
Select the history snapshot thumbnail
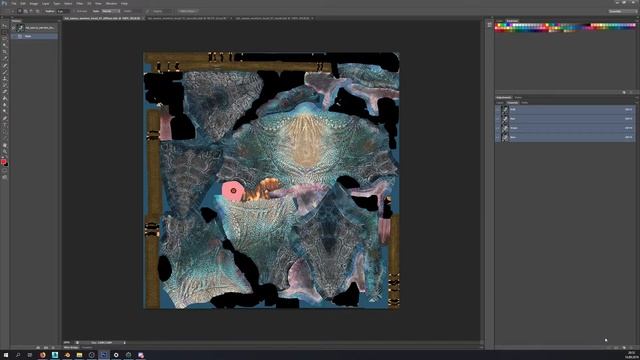20,28
